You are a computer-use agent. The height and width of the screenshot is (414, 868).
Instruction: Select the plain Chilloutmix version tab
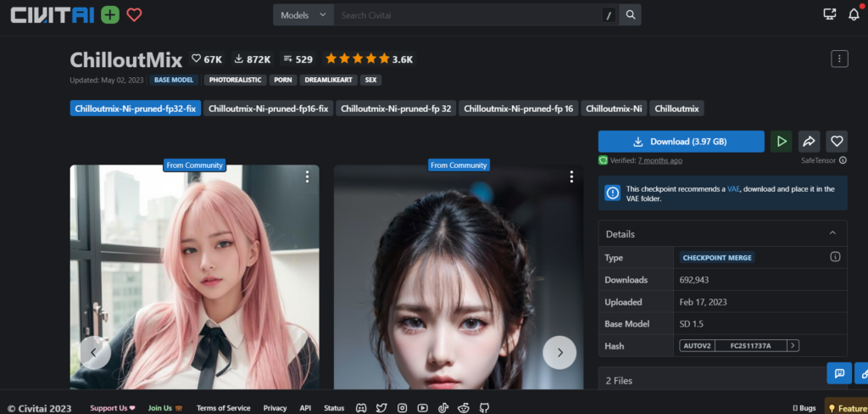click(676, 109)
